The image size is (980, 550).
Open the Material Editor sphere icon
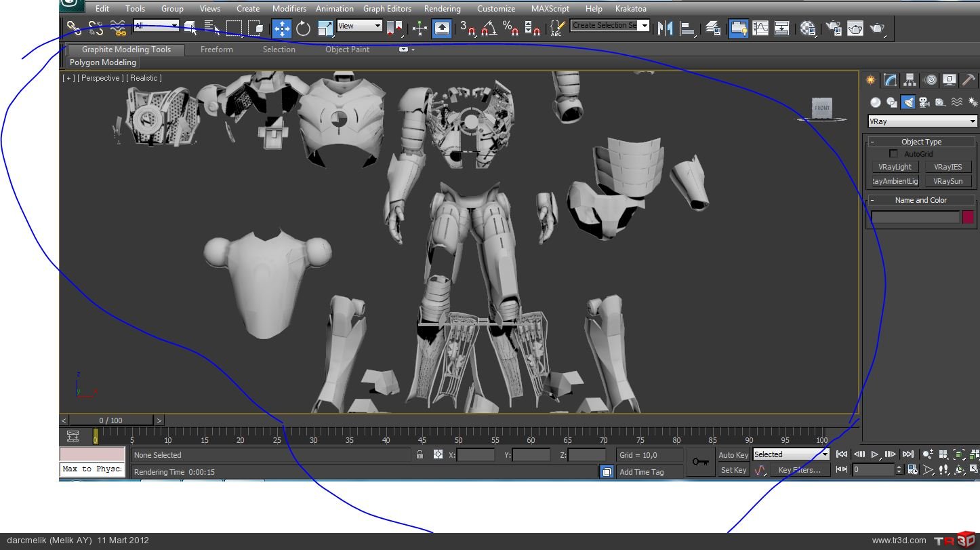pyautogui.click(x=808, y=28)
